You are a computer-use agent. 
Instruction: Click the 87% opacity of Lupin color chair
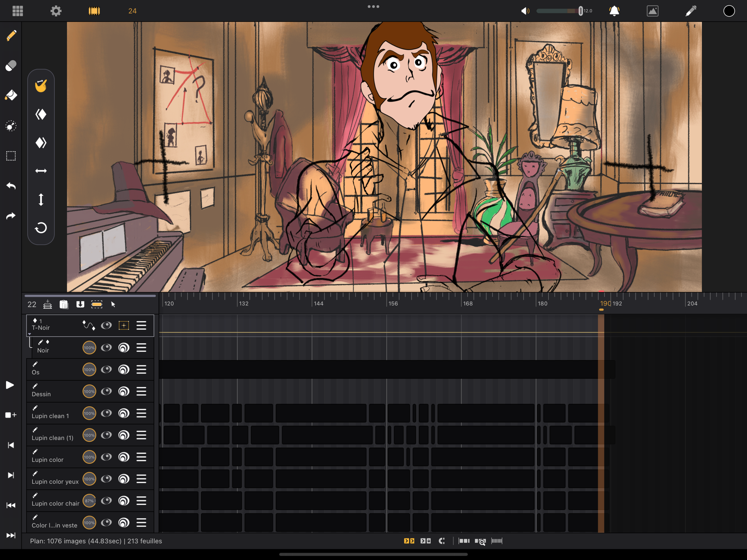point(89,501)
